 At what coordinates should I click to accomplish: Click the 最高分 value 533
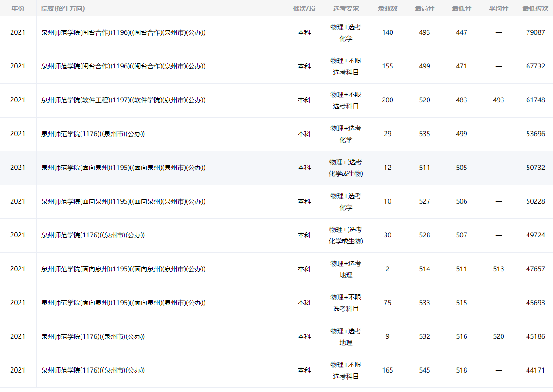(424, 303)
